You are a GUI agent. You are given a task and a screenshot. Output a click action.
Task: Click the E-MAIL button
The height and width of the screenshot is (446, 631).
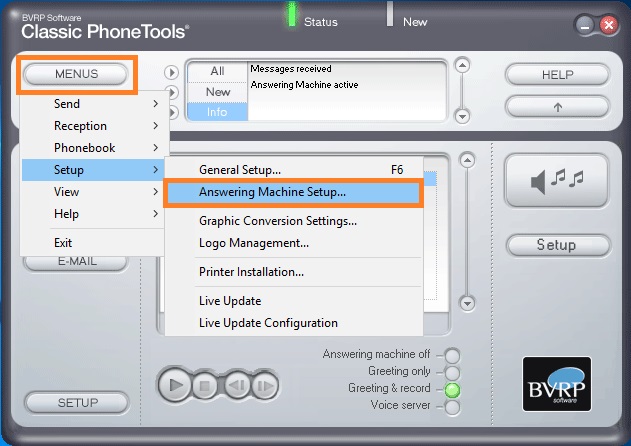click(77, 263)
